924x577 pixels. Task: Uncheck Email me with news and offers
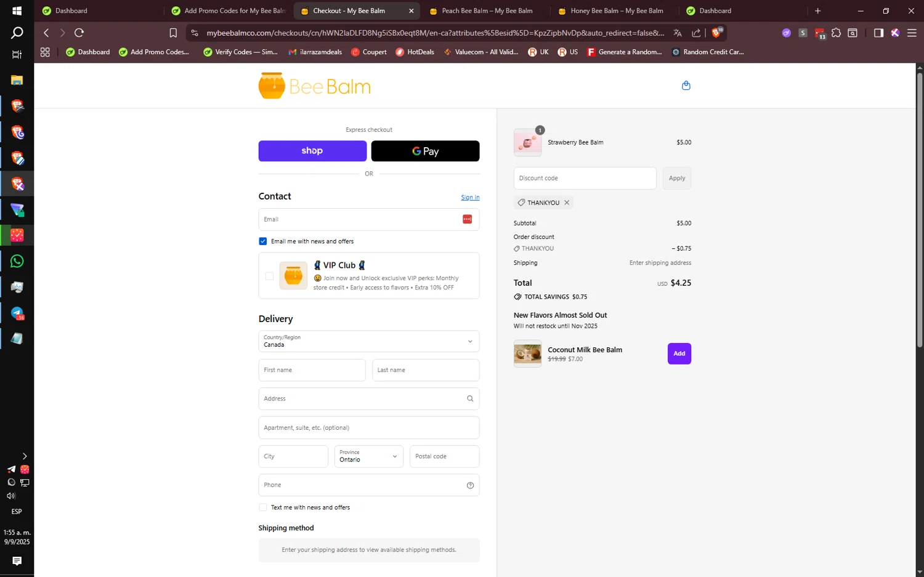point(263,241)
